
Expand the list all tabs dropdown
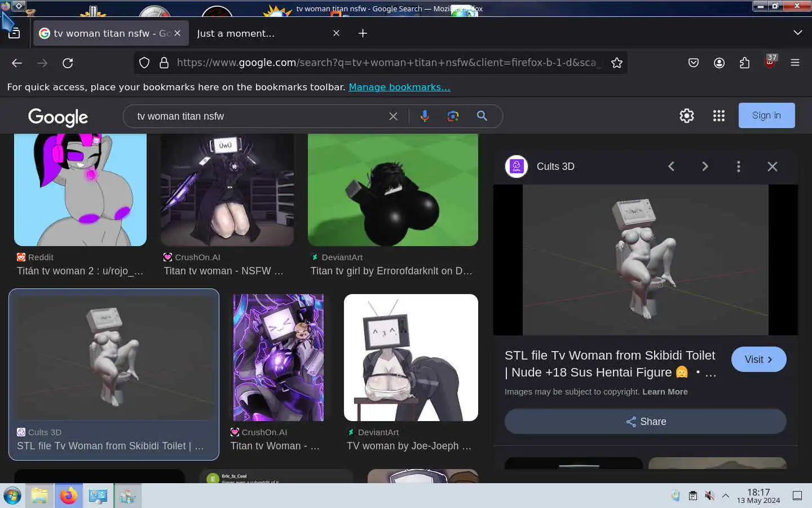[797, 33]
